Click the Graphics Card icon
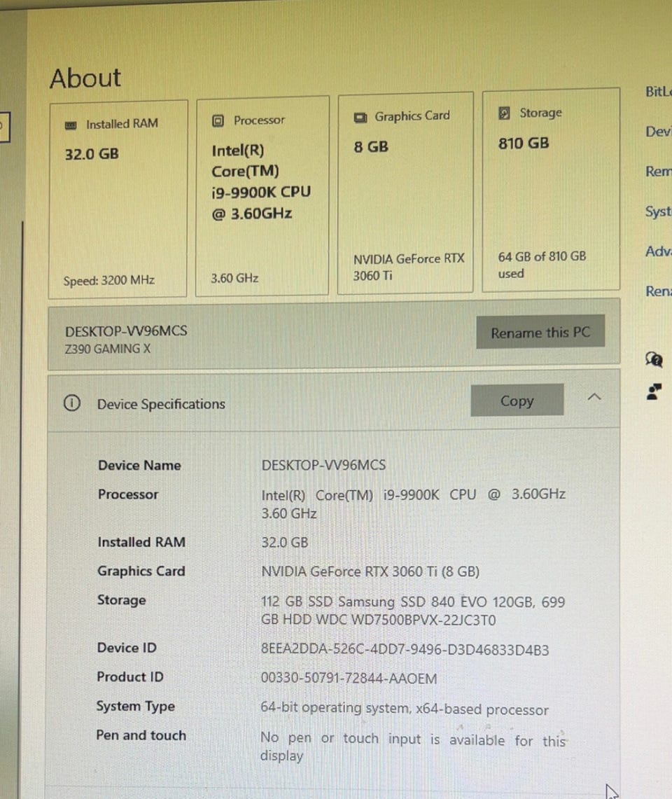The width and height of the screenshot is (672, 799). click(x=360, y=118)
